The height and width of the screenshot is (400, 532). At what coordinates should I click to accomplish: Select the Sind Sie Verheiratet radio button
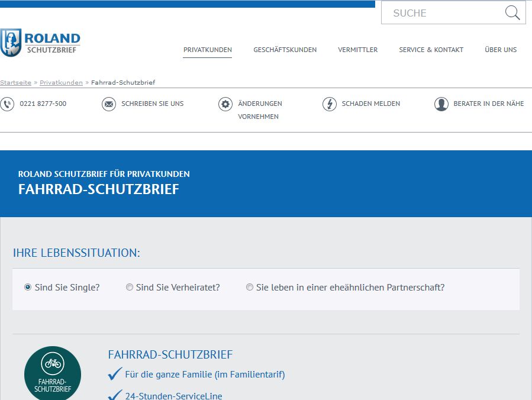pos(129,287)
